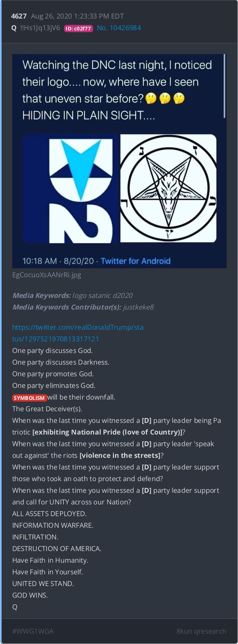Click the pentagram symbol picture
This screenshot has width=238, height=644.
pos(168,188)
